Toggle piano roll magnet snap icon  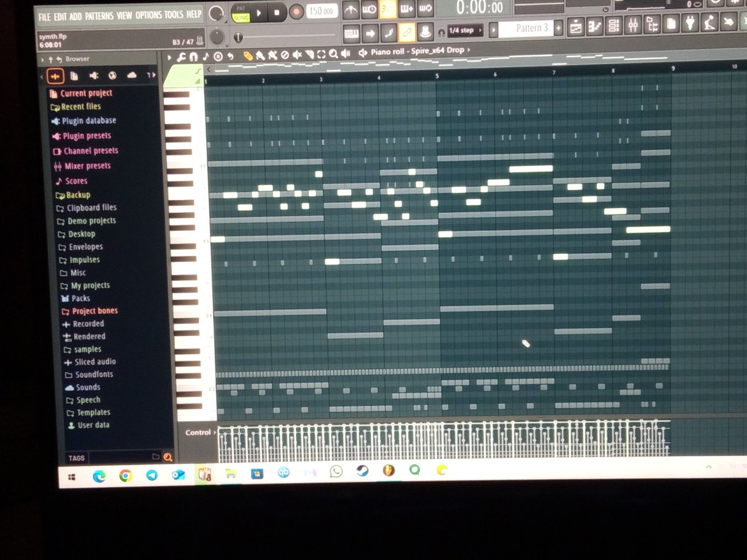(x=193, y=57)
